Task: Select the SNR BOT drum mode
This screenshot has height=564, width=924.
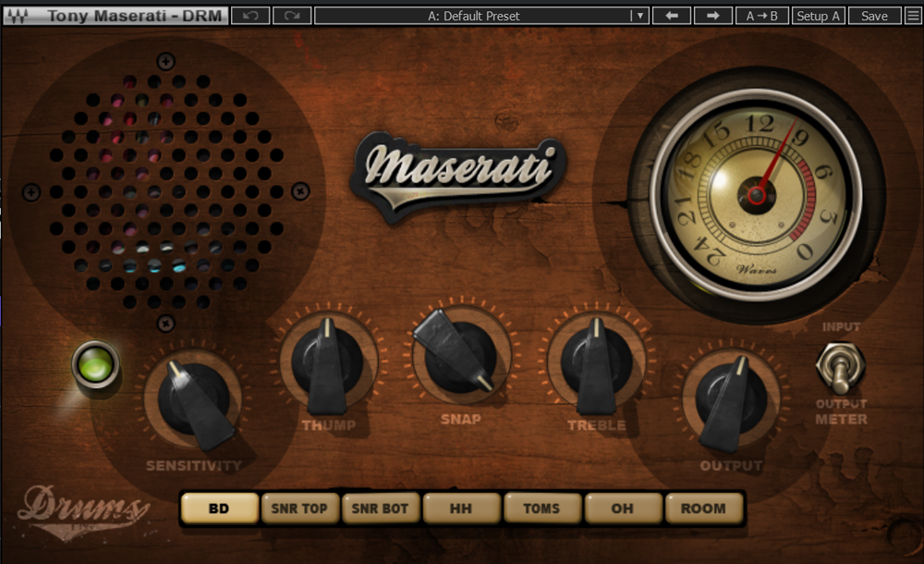Action: [380, 509]
